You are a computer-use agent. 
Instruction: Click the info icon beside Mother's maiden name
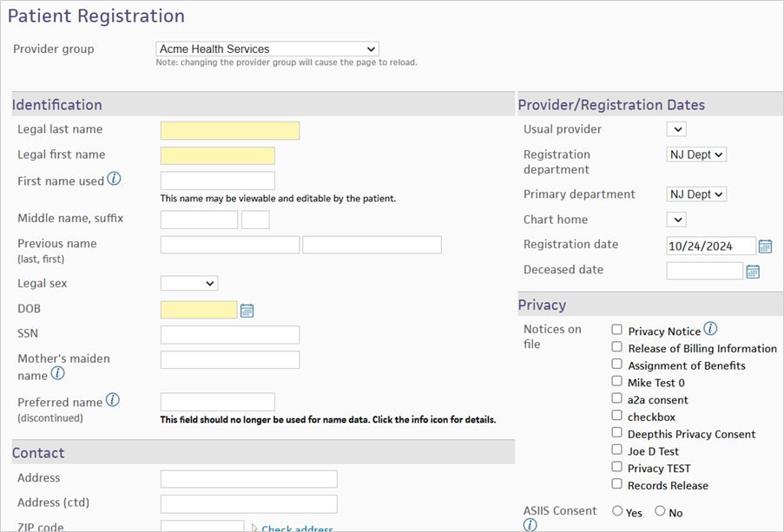point(58,373)
